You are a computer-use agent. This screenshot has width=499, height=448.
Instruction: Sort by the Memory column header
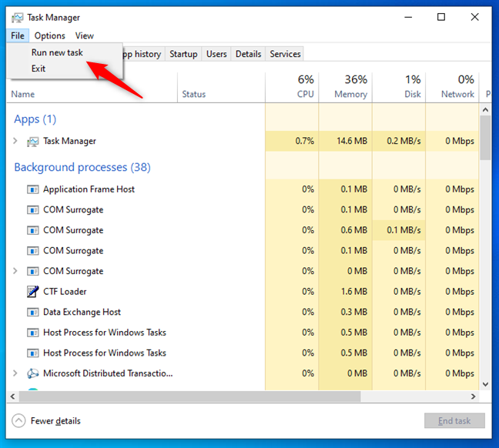coord(345,88)
